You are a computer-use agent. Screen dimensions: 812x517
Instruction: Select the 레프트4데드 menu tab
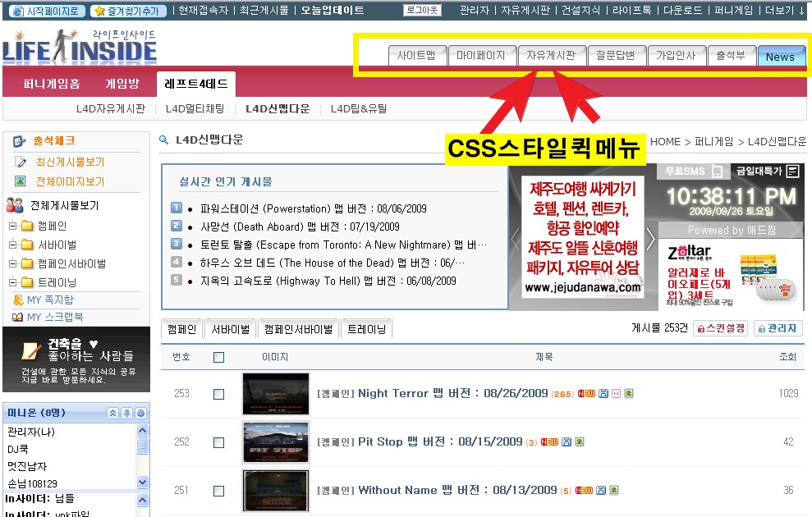click(x=195, y=84)
